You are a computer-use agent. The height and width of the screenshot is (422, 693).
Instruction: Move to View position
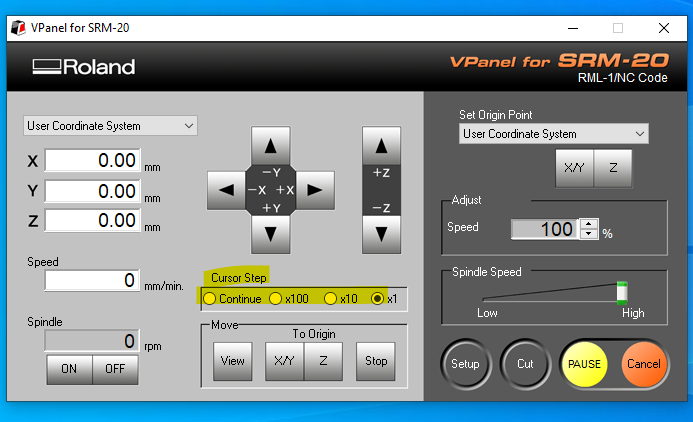coord(232,361)
